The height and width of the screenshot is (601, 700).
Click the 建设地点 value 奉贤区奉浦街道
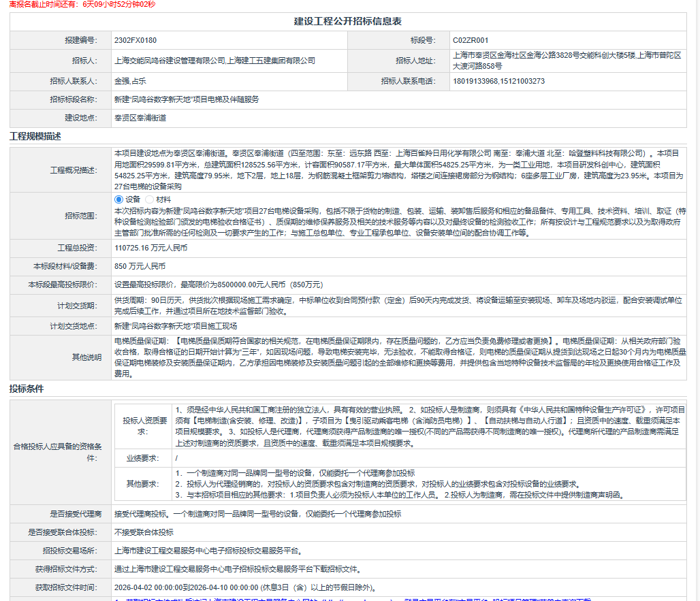[140, 118]
